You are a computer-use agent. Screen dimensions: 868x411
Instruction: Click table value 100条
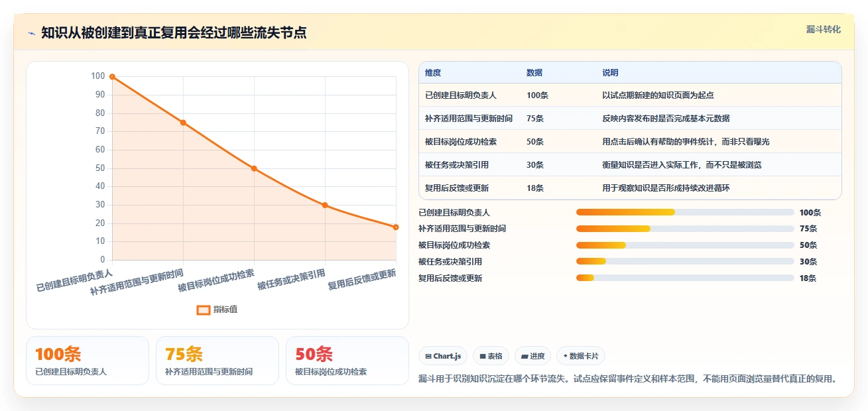(537, 95)
